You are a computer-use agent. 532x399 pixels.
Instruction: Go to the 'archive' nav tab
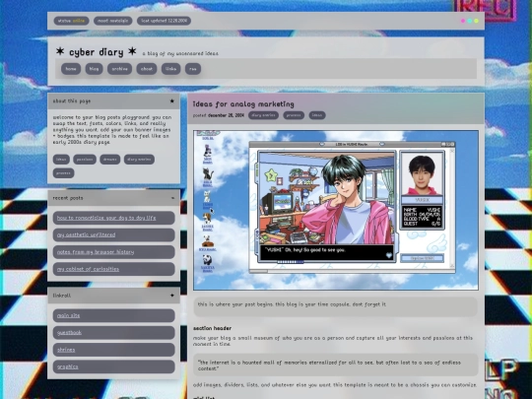click(x=120, y=69)
